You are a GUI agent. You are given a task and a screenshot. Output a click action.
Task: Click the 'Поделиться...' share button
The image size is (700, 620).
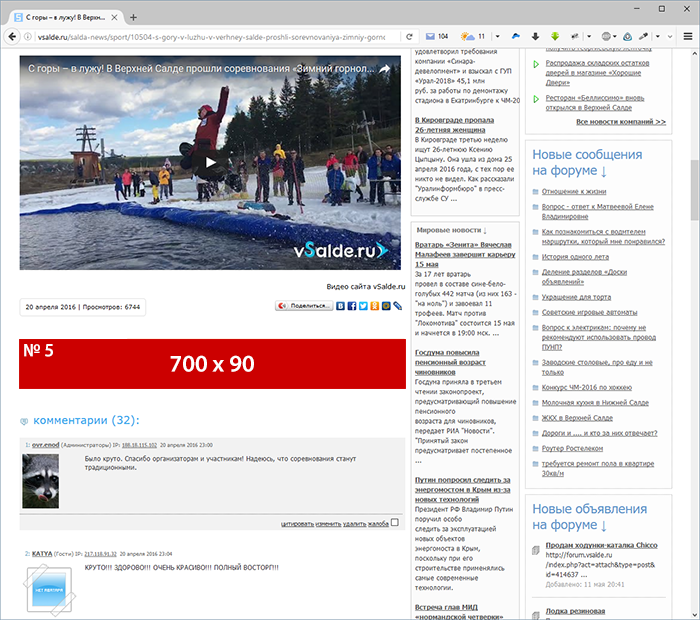[x=304, y=306]
